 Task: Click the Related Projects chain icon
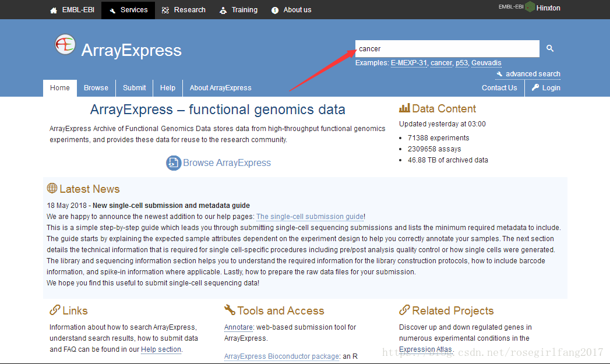pyautogui.click(x=404, y=310)
